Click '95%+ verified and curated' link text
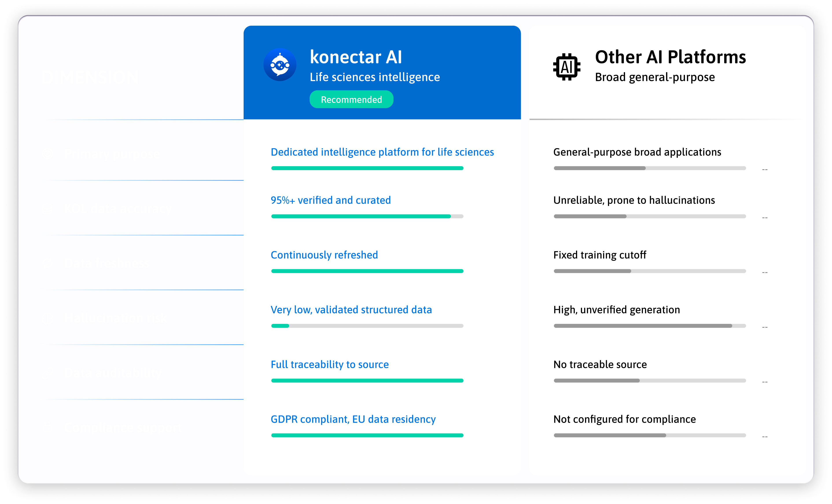This screenshot has height=504, width=832. coord(331,200)
